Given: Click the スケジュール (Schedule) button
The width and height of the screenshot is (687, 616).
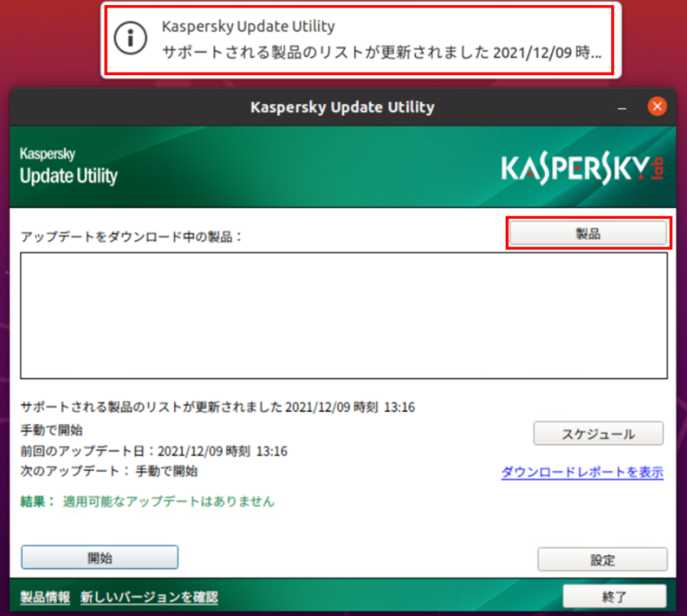Looking at the screenshot, I should pos(598,434).
